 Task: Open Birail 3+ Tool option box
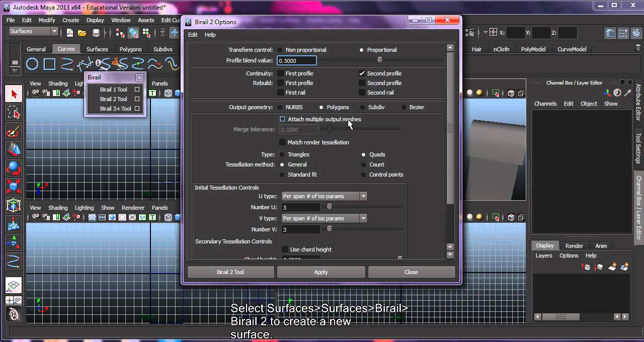coord(137,109)
